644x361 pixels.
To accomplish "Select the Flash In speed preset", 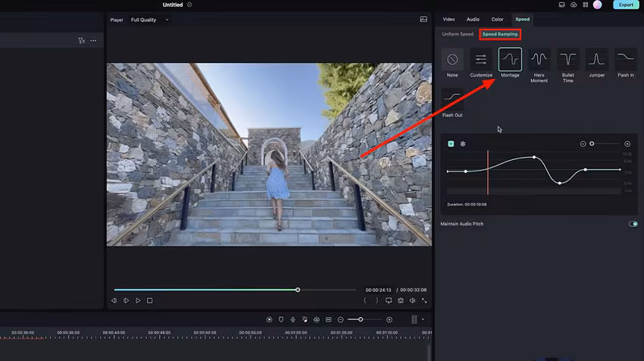I will click(626, 60).
